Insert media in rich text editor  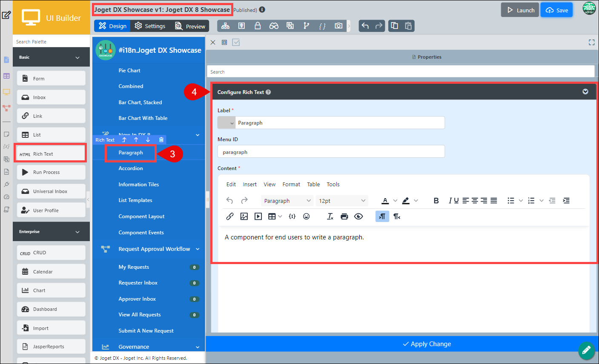point(258,216)
